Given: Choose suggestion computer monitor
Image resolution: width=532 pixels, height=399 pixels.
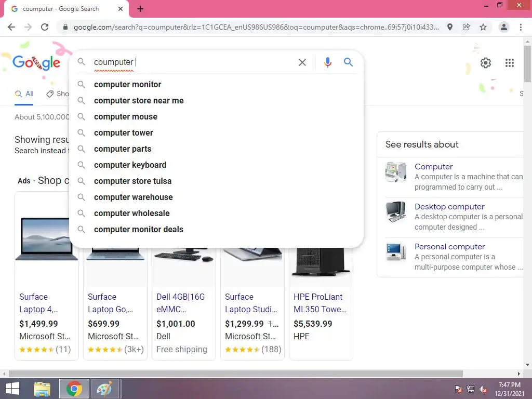Looking at the screenshot, I should [216, 85].
